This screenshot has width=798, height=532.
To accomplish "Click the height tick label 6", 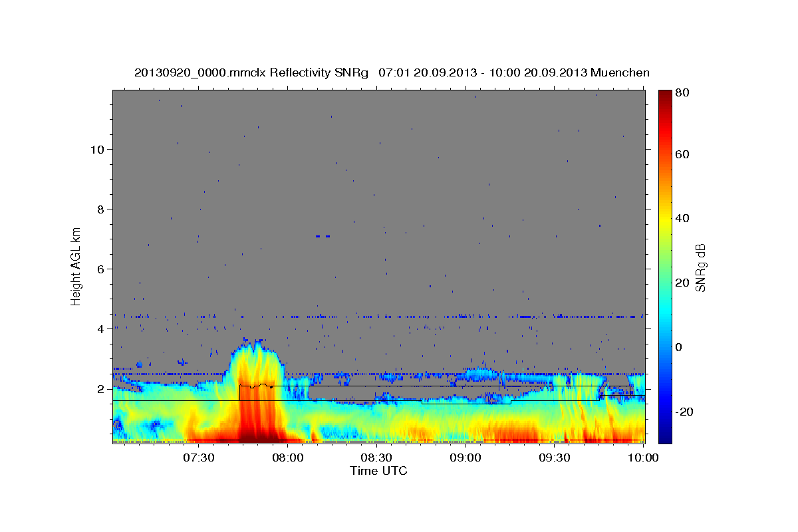I will tap(100, 269).
